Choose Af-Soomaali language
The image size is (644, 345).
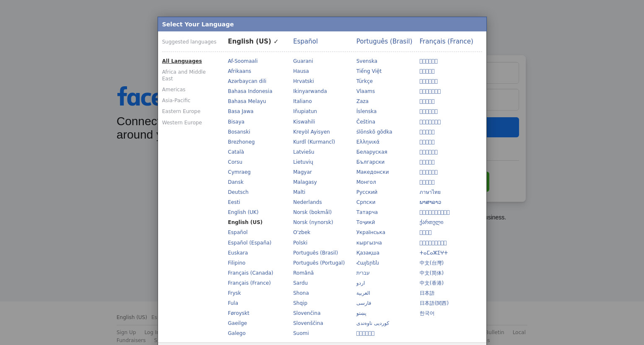(243, 61)
